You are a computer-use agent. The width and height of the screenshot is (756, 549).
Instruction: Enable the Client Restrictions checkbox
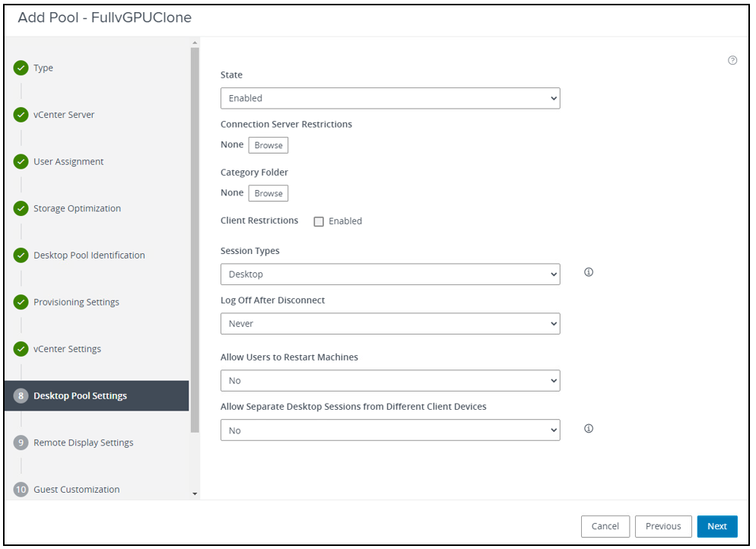click(319, 221)
